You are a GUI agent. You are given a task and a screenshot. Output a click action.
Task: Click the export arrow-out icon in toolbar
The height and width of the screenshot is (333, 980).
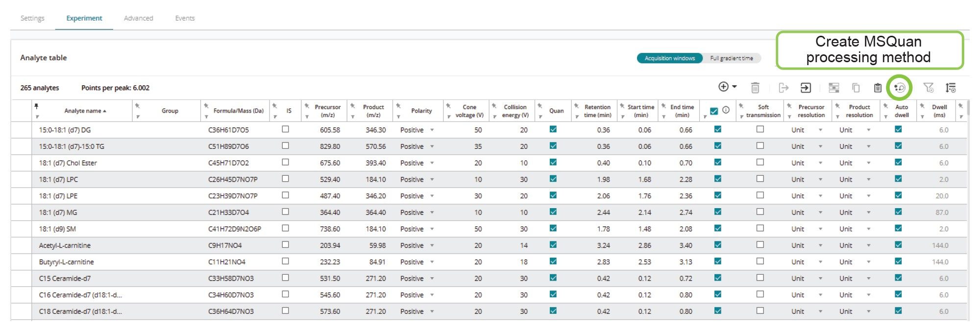784,88
